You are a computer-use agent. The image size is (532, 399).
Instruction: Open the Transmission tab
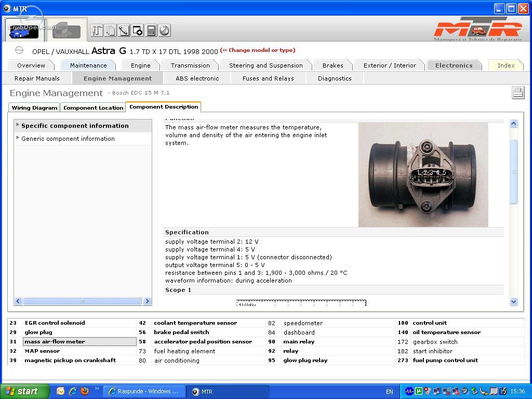coord(190,65)
